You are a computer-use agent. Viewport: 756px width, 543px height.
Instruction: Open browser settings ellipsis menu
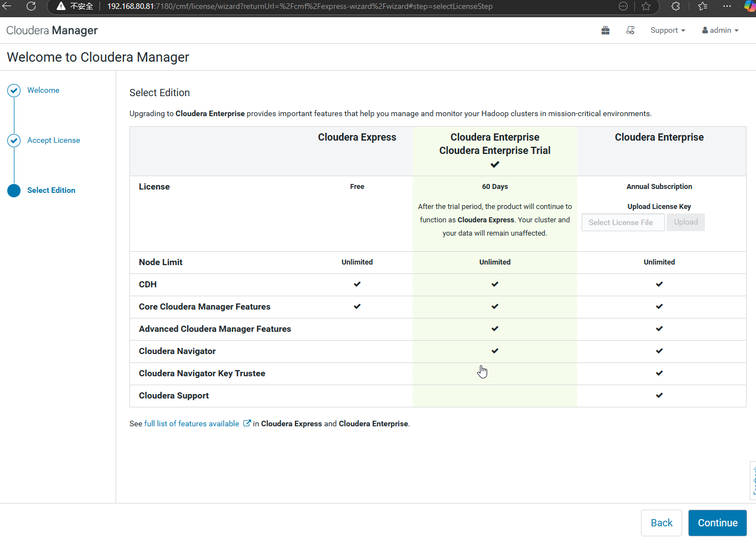(727, 6)
